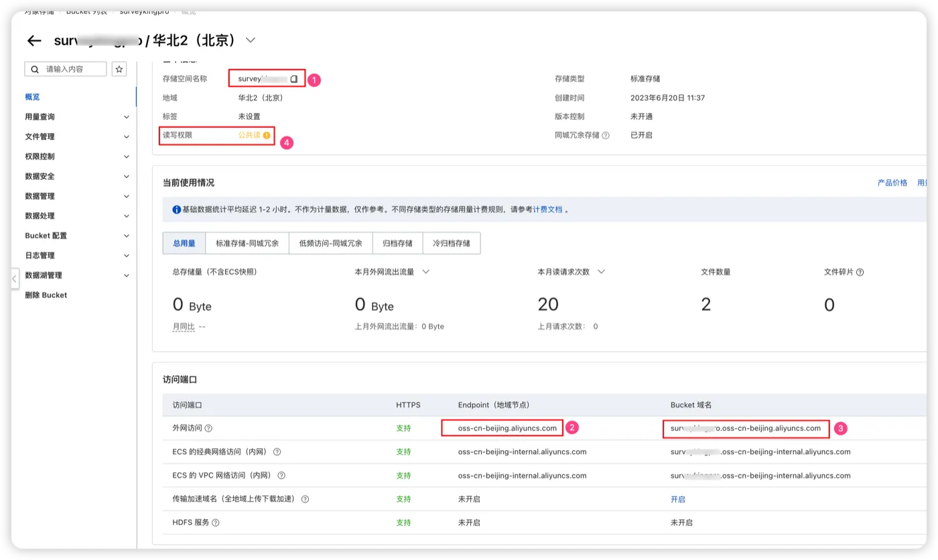
Task: Select the 归档存储 tab
Action: pyautogui.click(x=397, y=243)
